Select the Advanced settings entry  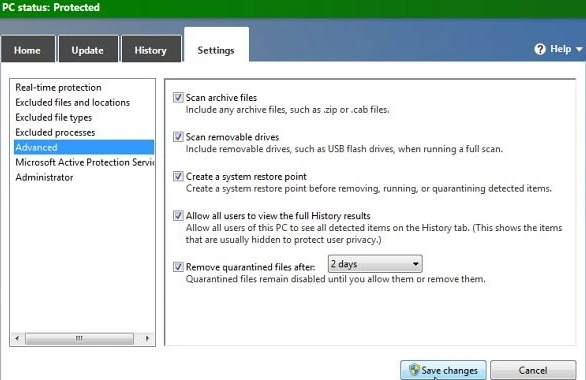click(x=84, y=147)
